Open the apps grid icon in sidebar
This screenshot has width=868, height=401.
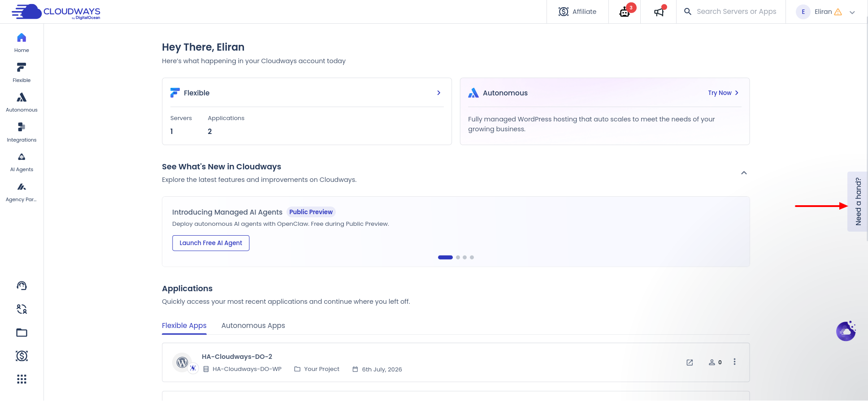click(22, 379)
